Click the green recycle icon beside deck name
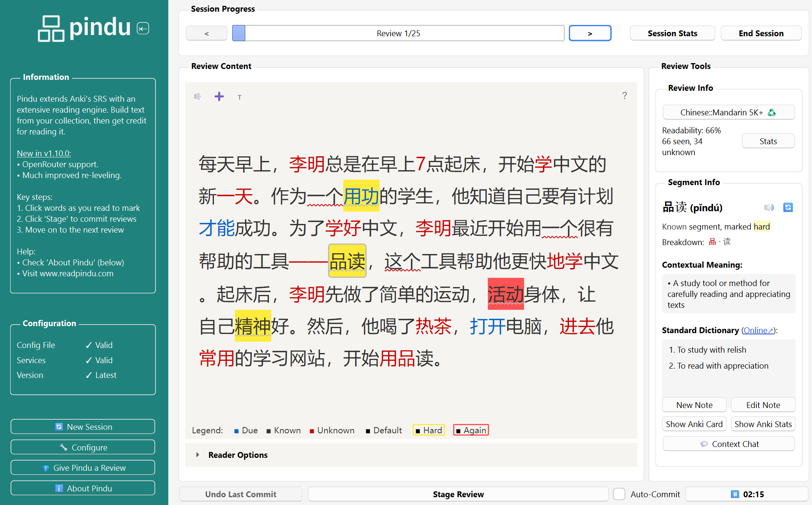 pos(771,113)
